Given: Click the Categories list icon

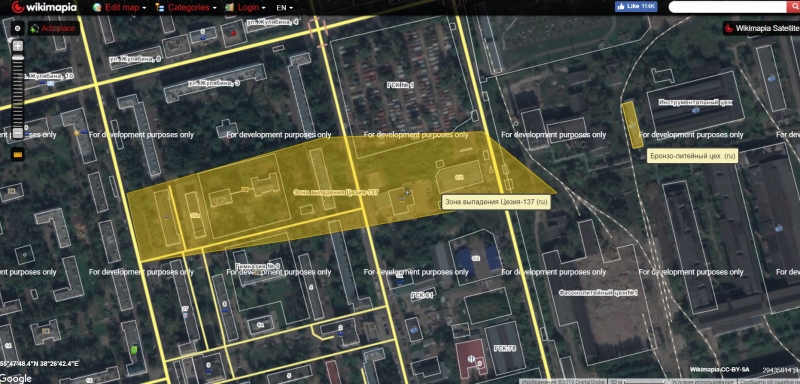Looking at the screenshot, I should [x=160, y=8].
